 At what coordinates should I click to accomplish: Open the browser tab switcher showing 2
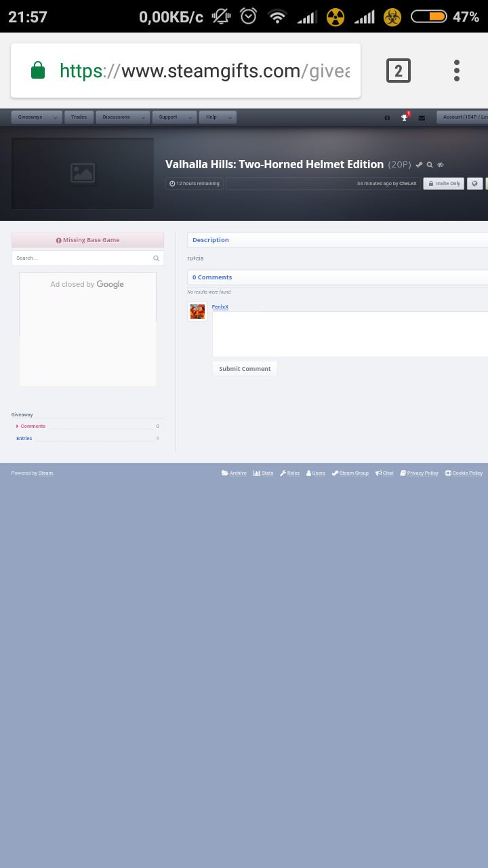(x=399, y=71)
